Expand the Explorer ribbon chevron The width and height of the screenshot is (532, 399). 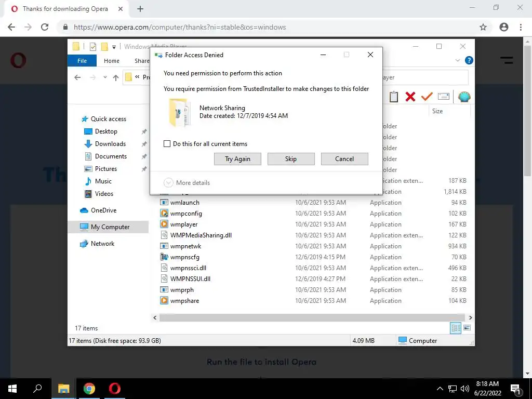coord(458,60)
